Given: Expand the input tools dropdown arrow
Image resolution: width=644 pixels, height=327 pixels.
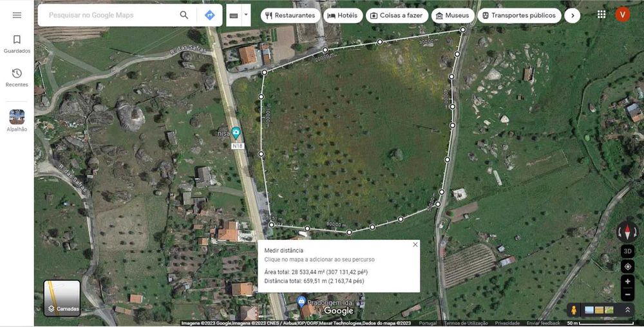Looking at the screenshot, I should click(246, 15).
